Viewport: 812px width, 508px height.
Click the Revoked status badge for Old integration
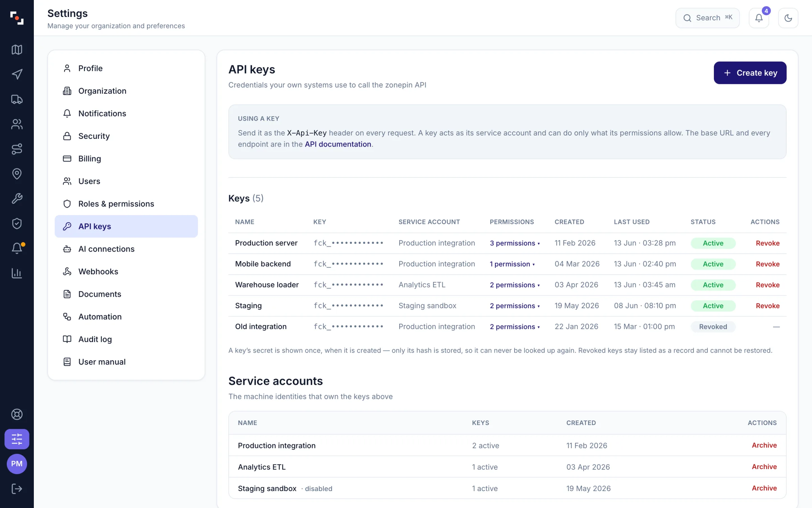(x=713, y=327)
